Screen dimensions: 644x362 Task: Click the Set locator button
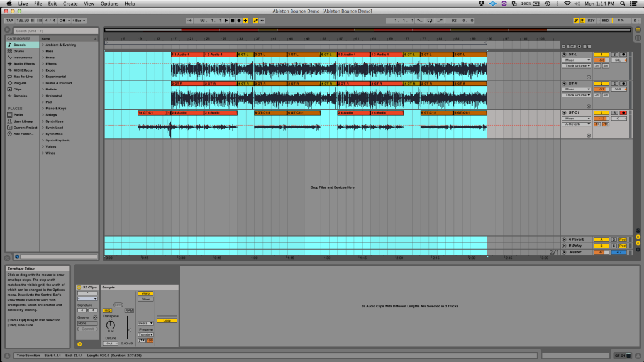[x=571, y=47]
